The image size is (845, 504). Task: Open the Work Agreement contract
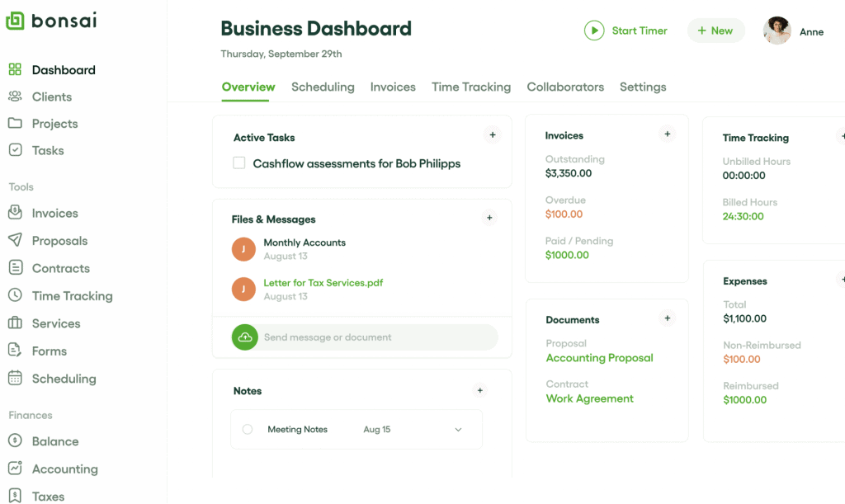589,398
